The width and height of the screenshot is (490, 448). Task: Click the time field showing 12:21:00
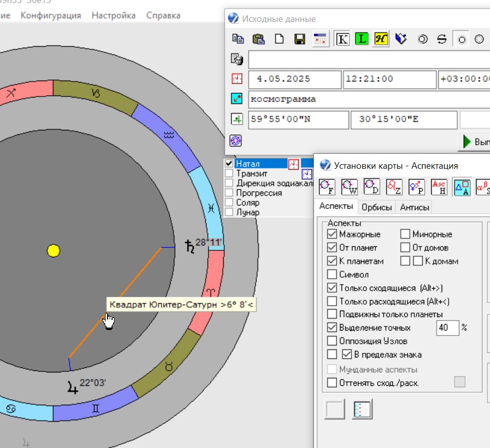[x=390, y=79]
